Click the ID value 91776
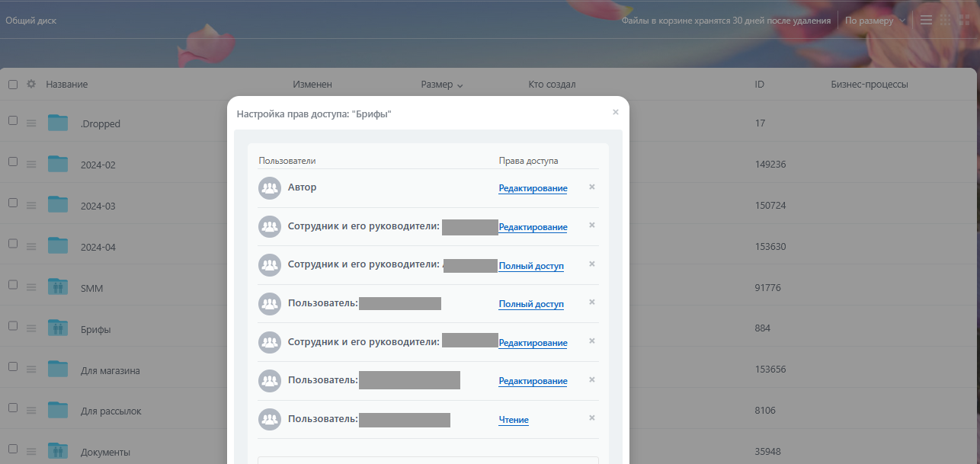Screen dimensions: 980x464 767,287
